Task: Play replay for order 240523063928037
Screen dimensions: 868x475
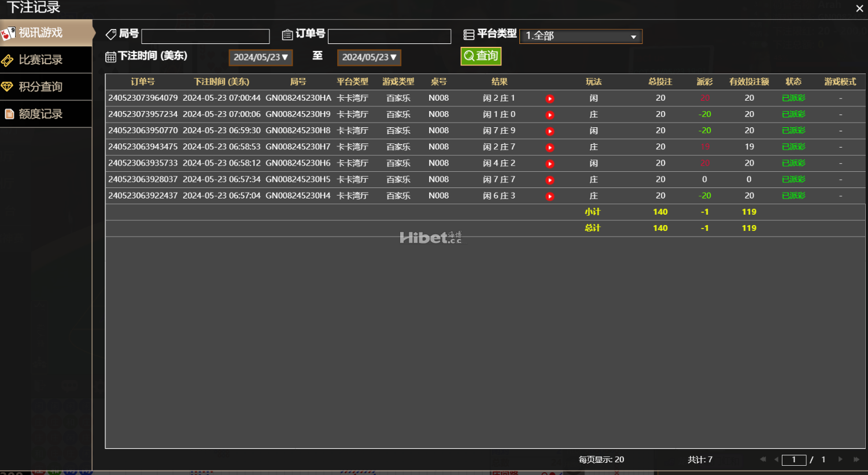Action: [549, 180]
